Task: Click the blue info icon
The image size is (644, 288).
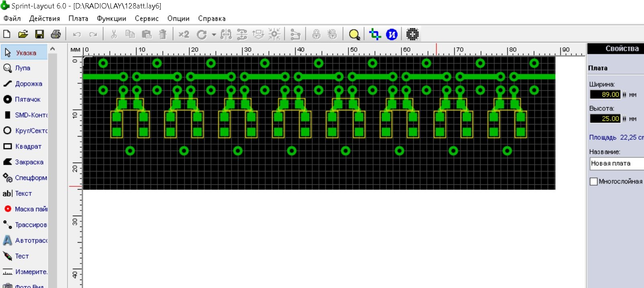Action: (x=392, y=35)
